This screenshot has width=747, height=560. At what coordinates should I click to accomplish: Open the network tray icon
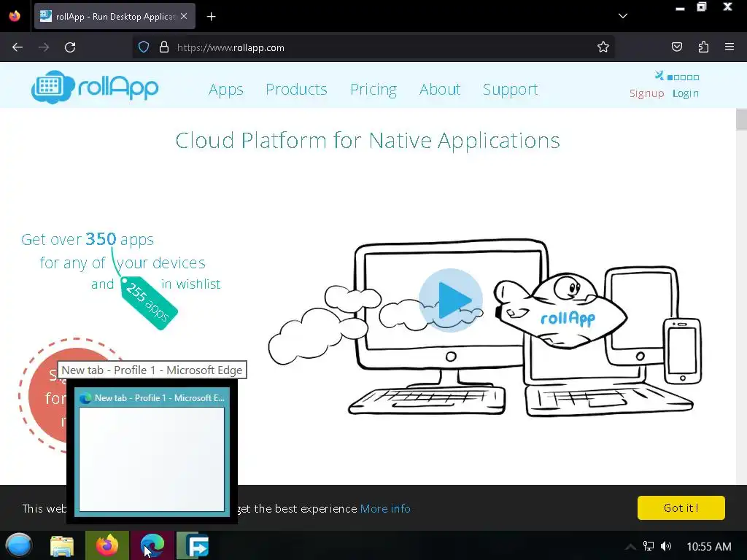pyautogui.click(x=649, y=546)
